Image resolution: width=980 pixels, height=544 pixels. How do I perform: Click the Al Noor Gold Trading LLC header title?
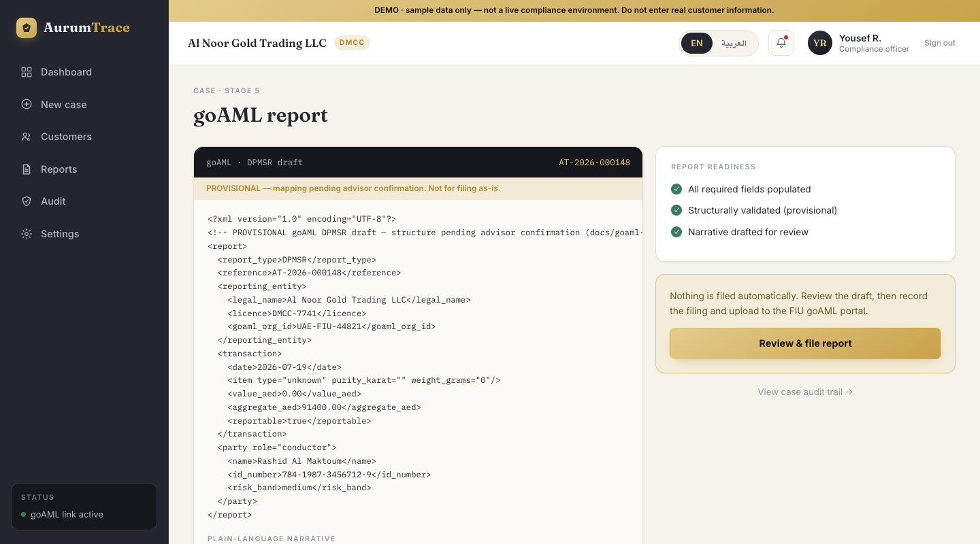(x=257, y=43)
